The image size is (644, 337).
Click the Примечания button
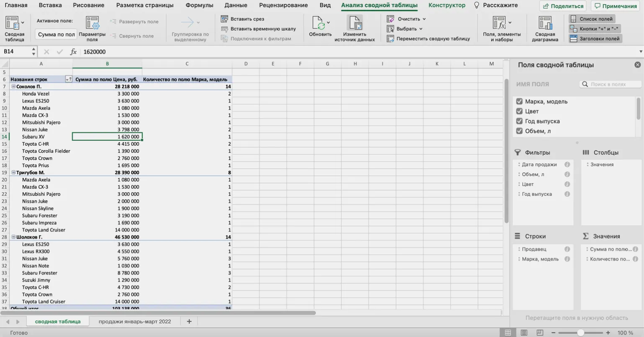(x=616, y=6)
